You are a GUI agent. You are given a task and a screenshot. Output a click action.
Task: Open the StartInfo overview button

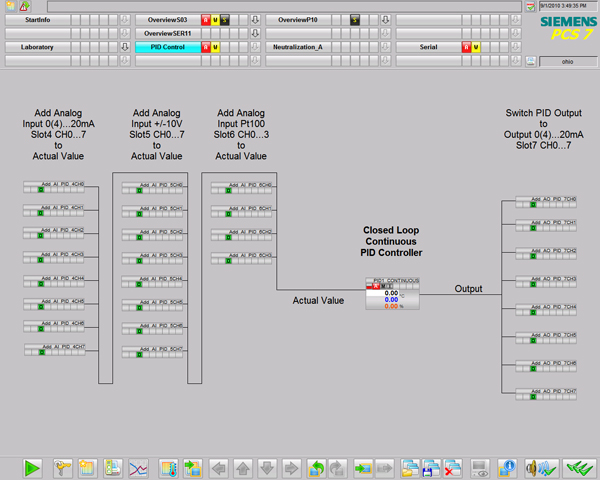[x=38, y=19]
